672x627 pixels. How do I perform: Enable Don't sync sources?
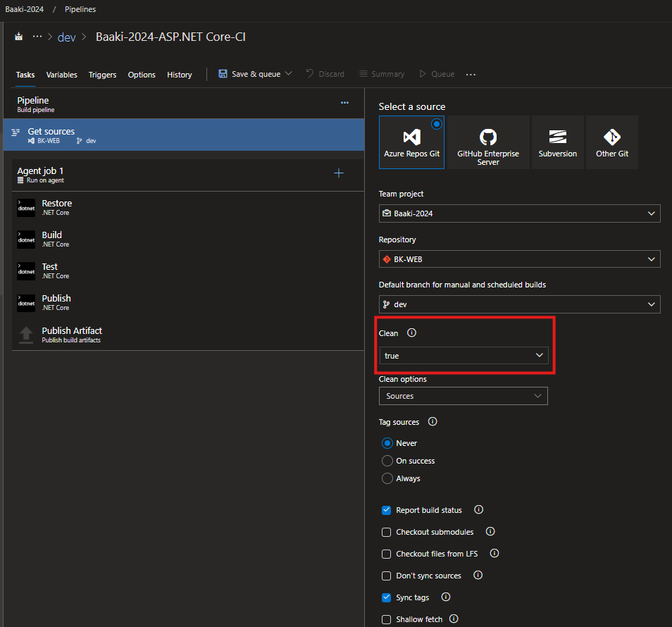(386, 576)
